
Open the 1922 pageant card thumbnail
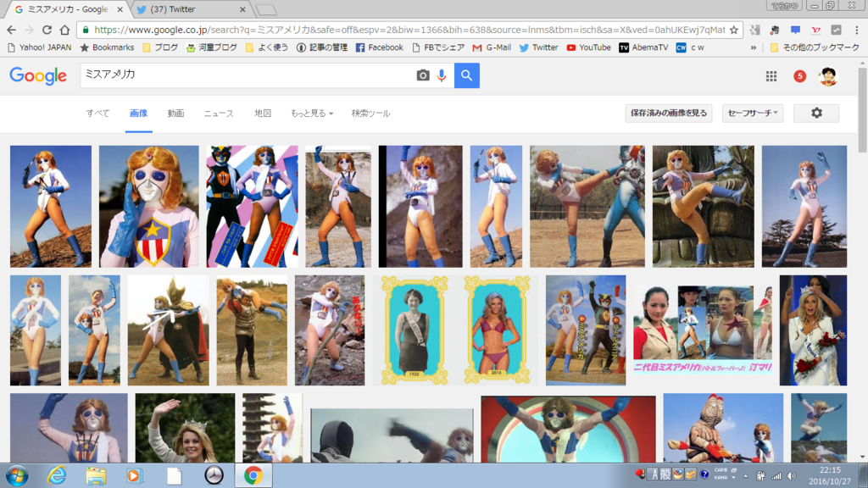[x=414, y=330]
